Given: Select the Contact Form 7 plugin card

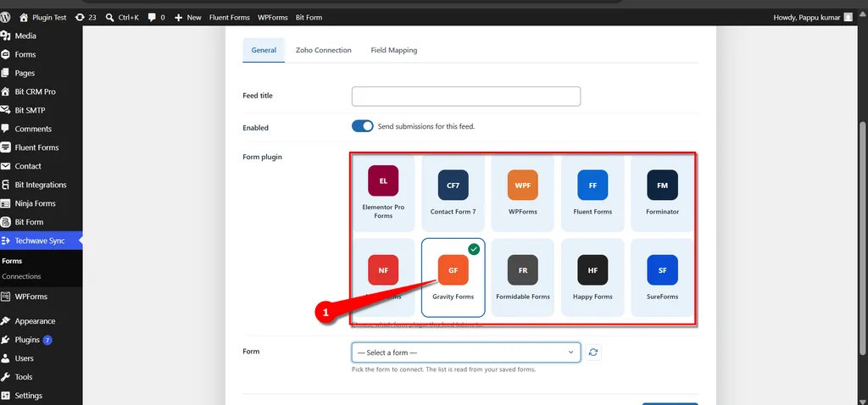Looking at the screenshot, I should tap(453, 192).
